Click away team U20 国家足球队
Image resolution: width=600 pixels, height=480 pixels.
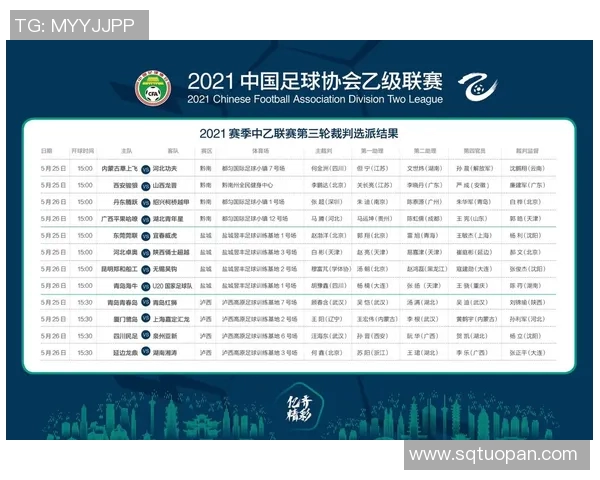(x=173, y=286)
